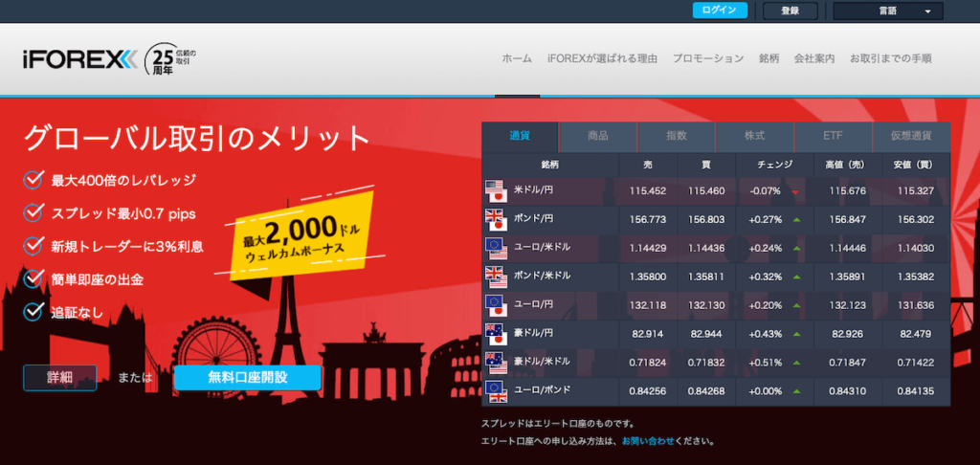This screenshot has width=980, height=465.
Task: Click the checkmark beside 簡単即座の出金
Action: 33,278
